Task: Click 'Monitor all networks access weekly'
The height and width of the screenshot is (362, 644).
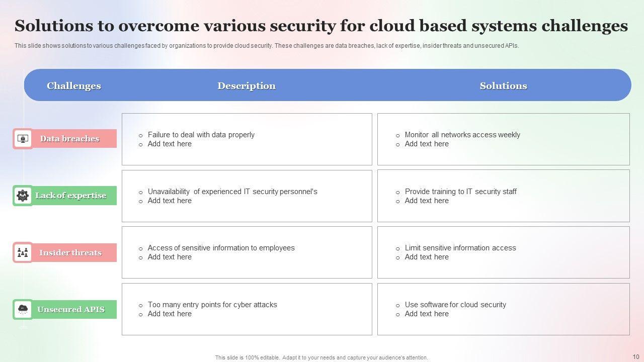Action: point(462,135)
